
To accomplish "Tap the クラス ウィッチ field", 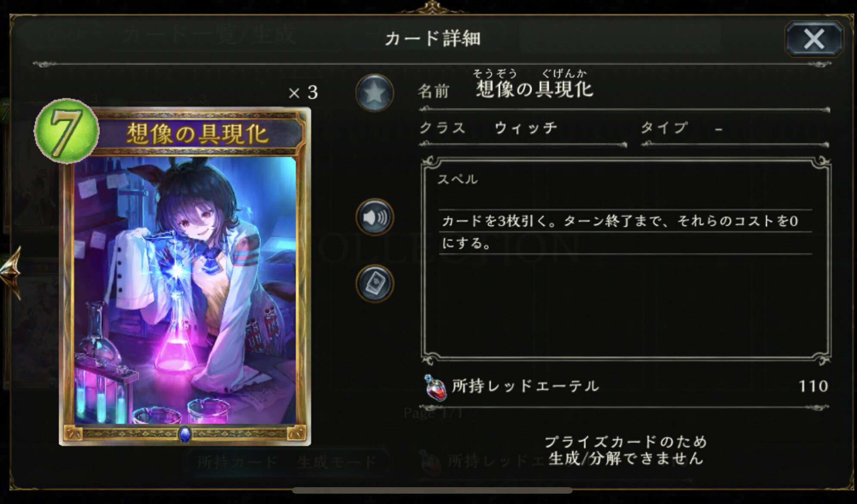I will tap(522, 128).
